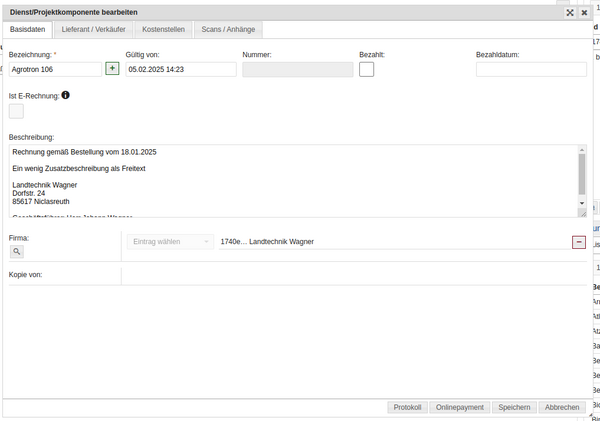This screenshot has height=421, width=600.
Task: Click the dialog expand icon in title bar
Action: [x=569, y=13]
